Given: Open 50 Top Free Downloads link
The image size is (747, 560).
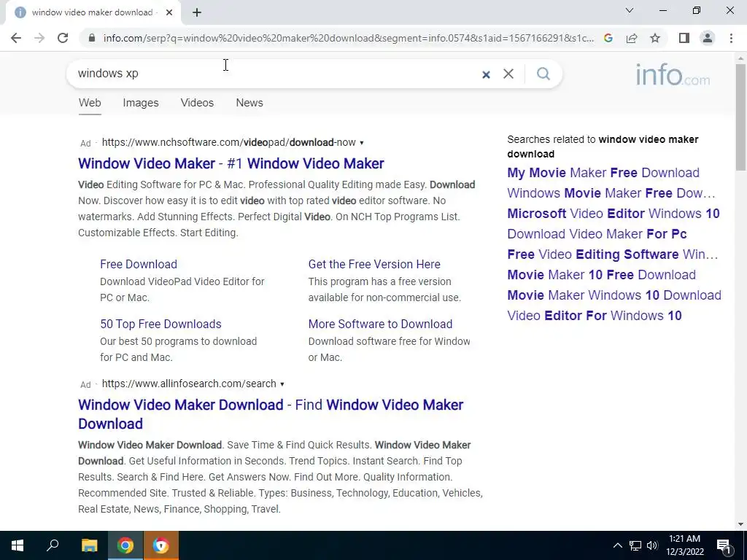Looking at the screenshot, I should point(160,324).
